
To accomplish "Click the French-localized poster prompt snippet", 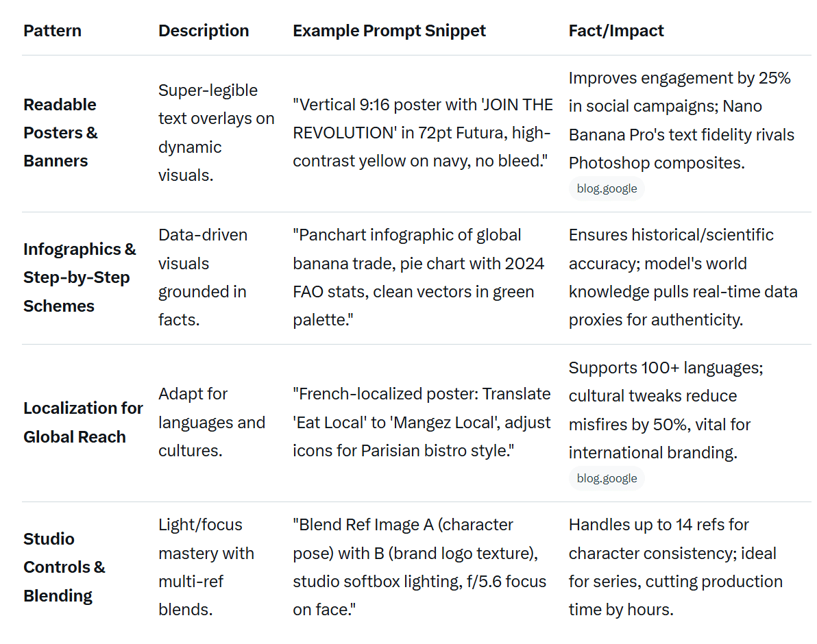I will [x=422, y=422].
